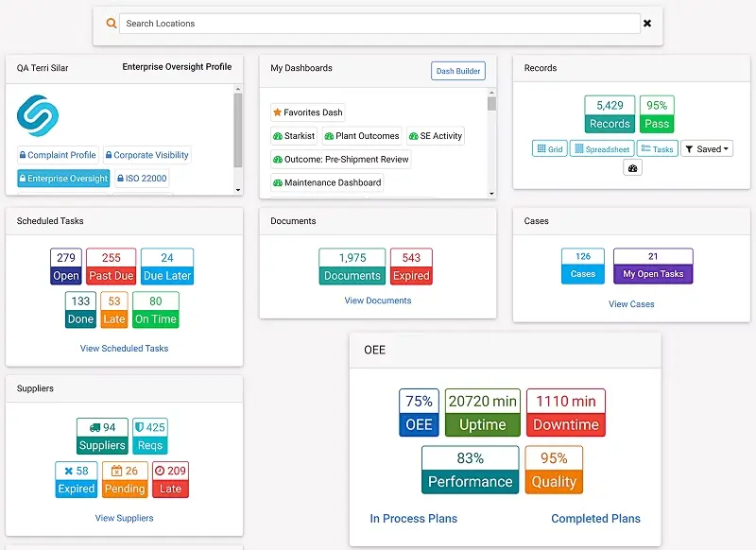Click the Search Locations input field
This screenshot has height=550, width=756.
378,24
